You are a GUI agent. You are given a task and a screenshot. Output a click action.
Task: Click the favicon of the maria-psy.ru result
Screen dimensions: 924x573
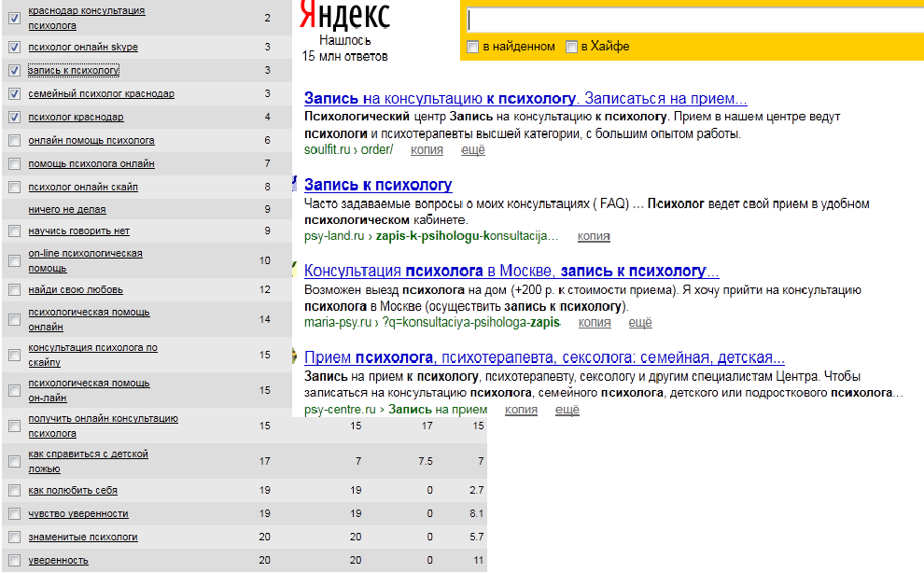click(x=294, y=269)
